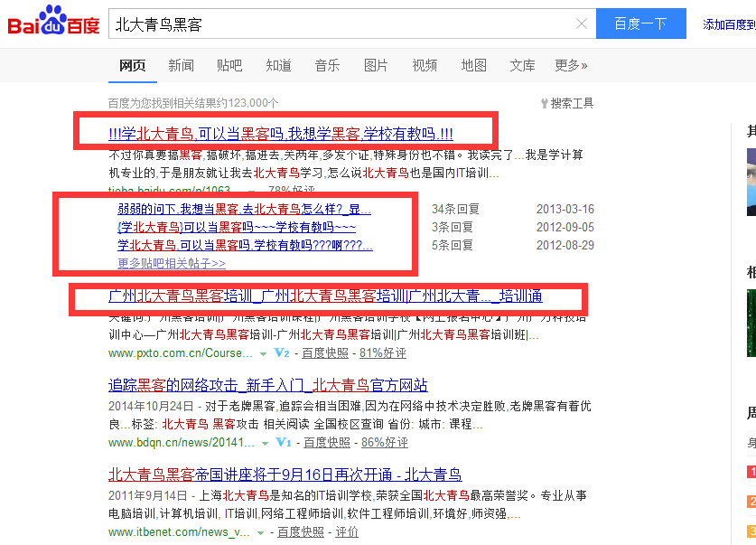Click the 81%好评 rating link
Screen dimensions: 756x545
tap(383, 353)
